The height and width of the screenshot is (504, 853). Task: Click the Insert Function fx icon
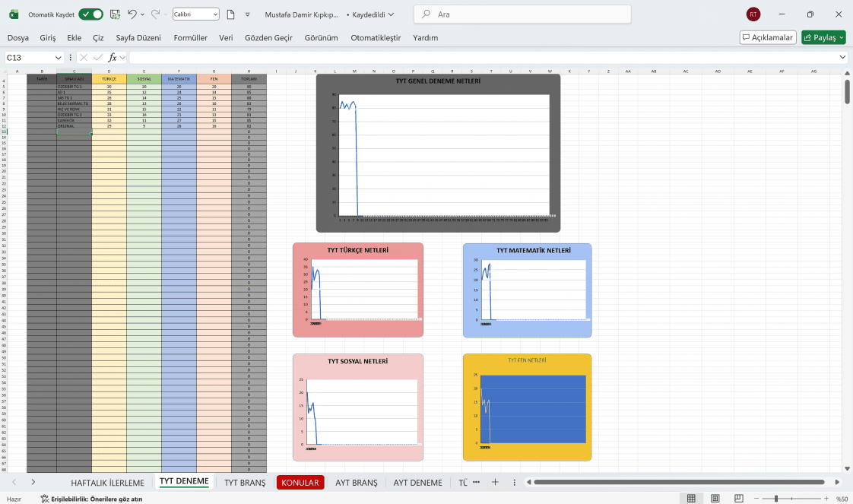tap(113, 58)
